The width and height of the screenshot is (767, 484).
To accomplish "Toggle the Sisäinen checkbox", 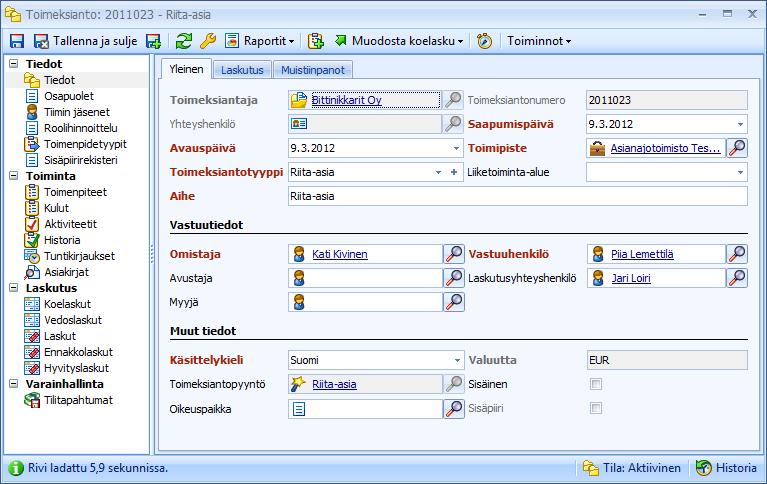I will pyautogui.click(x=595, y=384).
